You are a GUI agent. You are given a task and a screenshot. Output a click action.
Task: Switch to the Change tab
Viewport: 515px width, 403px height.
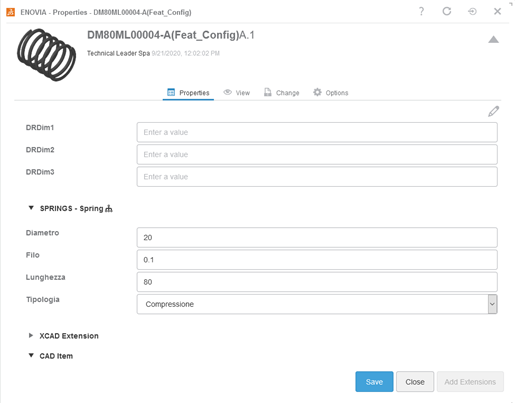pos(281,93)
